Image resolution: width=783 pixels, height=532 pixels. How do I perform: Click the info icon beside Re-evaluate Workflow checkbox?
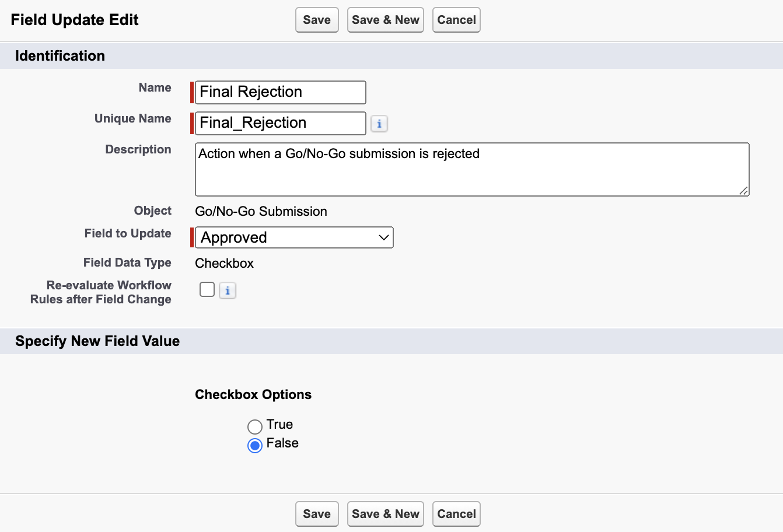(x=228, y=290)
